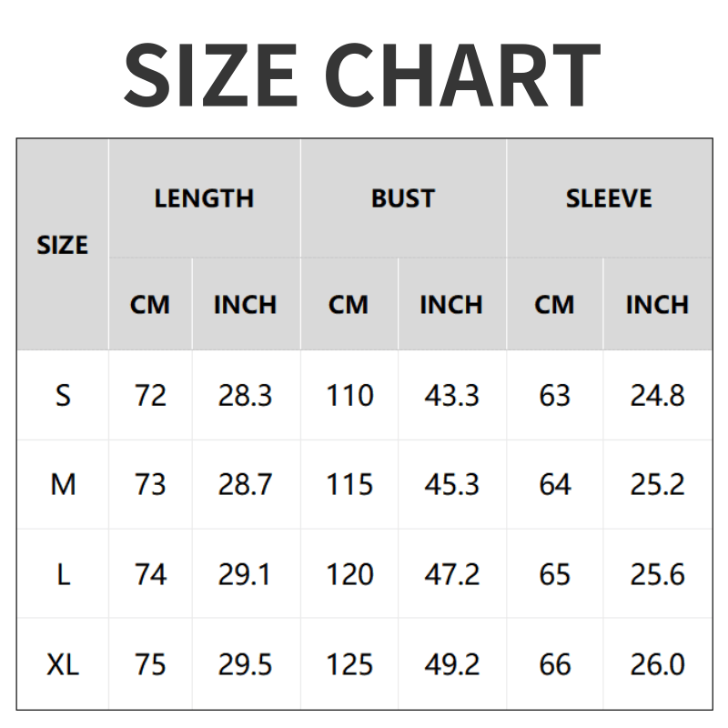Viewport: 728px width, 728px height.
Task: Select the CM subheader under SLEEVE
Action: 554,305
